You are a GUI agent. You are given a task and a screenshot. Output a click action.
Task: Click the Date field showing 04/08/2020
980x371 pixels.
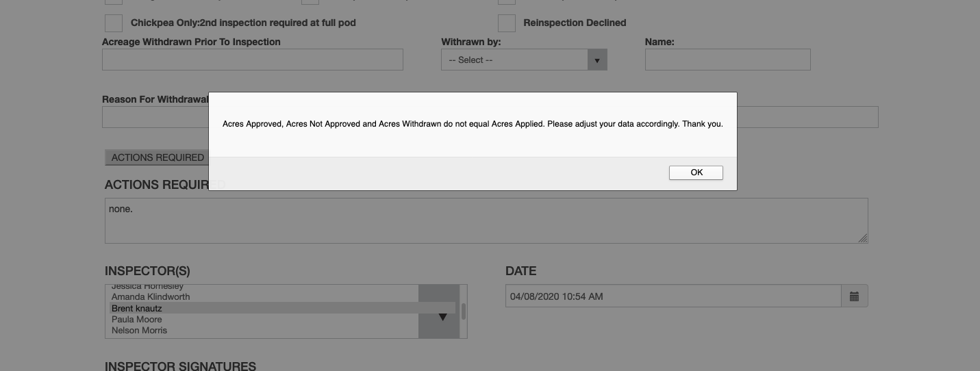pos(673,296)
